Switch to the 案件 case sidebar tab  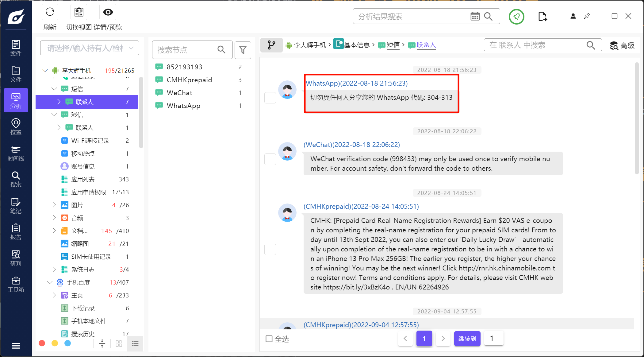16,48
